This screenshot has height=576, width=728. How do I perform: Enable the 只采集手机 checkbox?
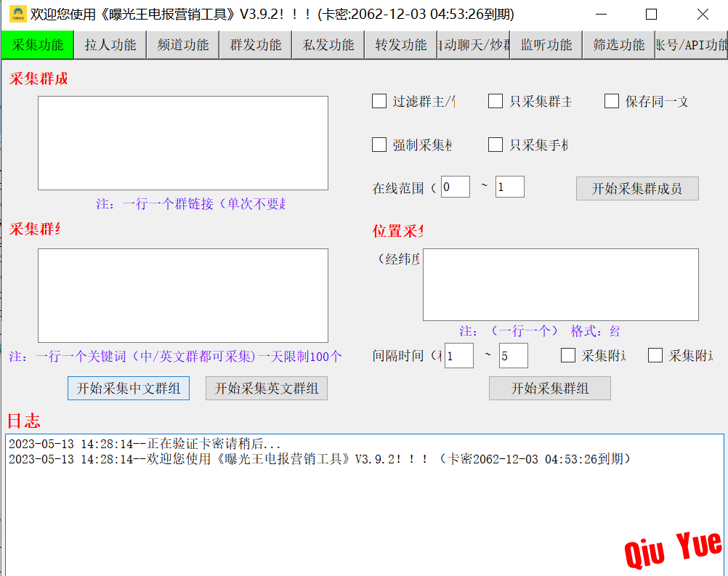[496, 145]
